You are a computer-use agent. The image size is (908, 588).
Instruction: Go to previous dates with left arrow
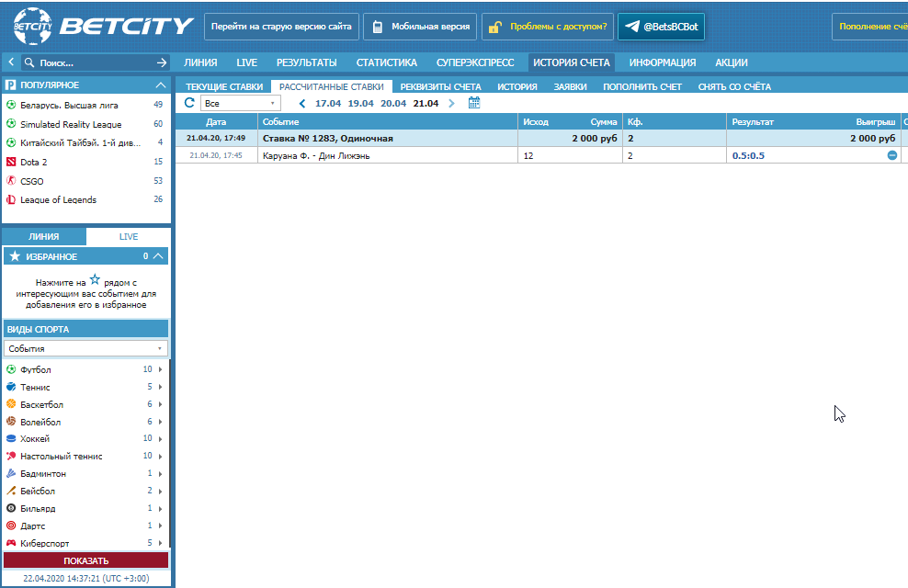coord(302,104)
